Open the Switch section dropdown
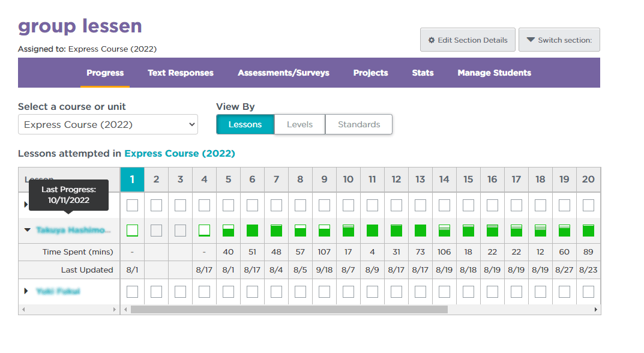 559,40
